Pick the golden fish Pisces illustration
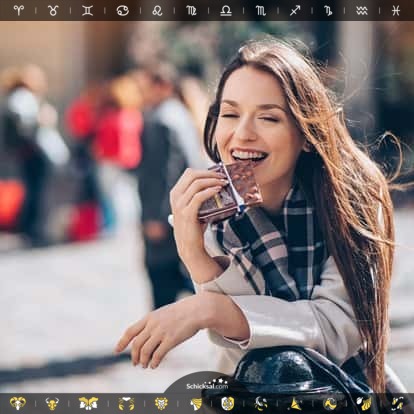The height and width of the screenshot is (414, 414). tap(397, 404)
